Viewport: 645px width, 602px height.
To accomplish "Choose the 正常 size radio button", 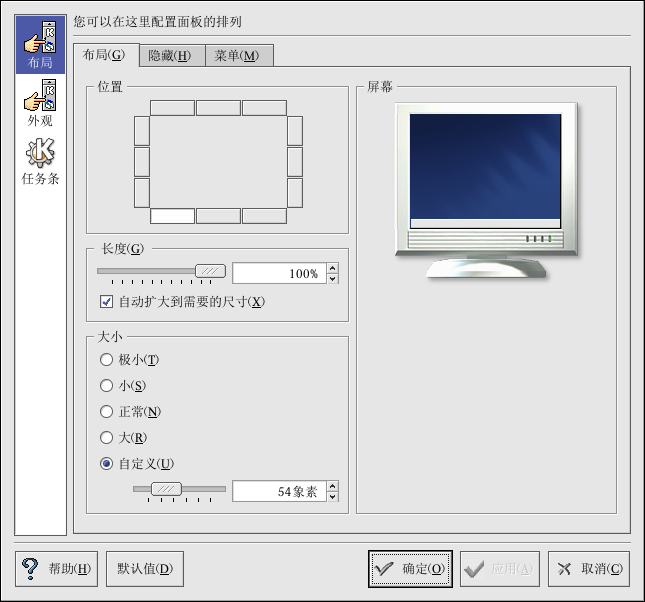I will coord(107,411).
